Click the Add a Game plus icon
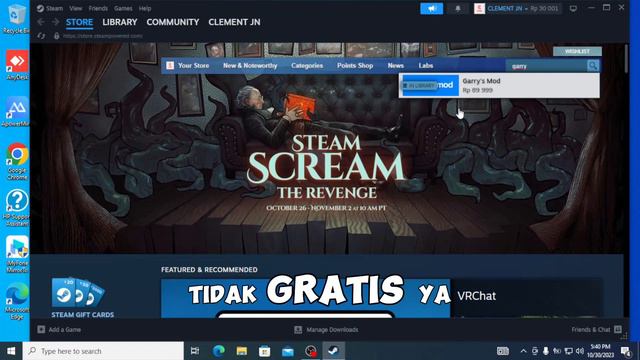This screenshot has height=360, width=640. pos(41,329)
